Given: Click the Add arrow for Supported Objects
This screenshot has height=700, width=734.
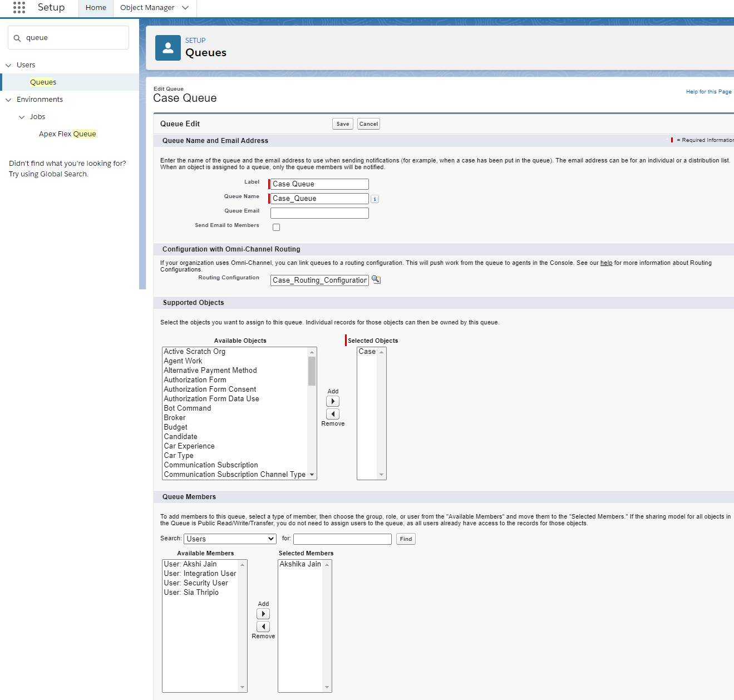Looking at the screenshot, I should coord(333,401).
